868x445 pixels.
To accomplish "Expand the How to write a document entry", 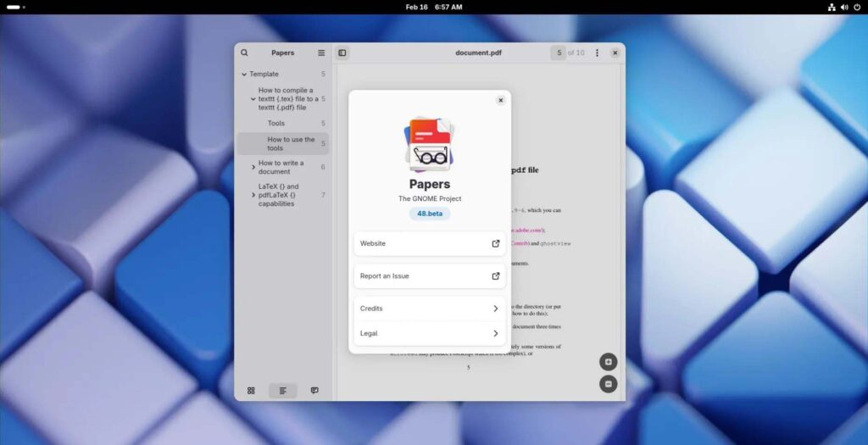I will coord(253,167).
